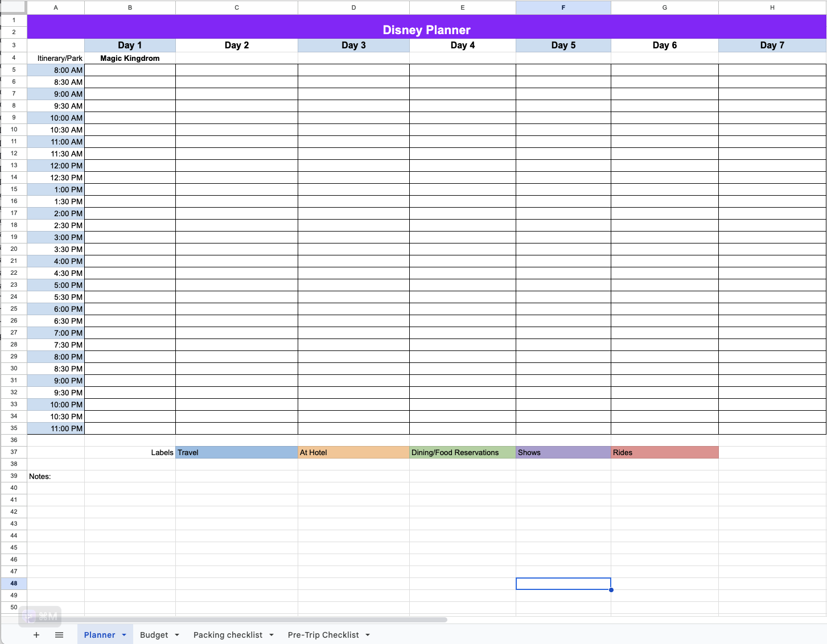Screen dimensions: 827x644
Task: Expand Pre-Trip Checklist tab dropdown arrow
Action: tap(368, 635)
